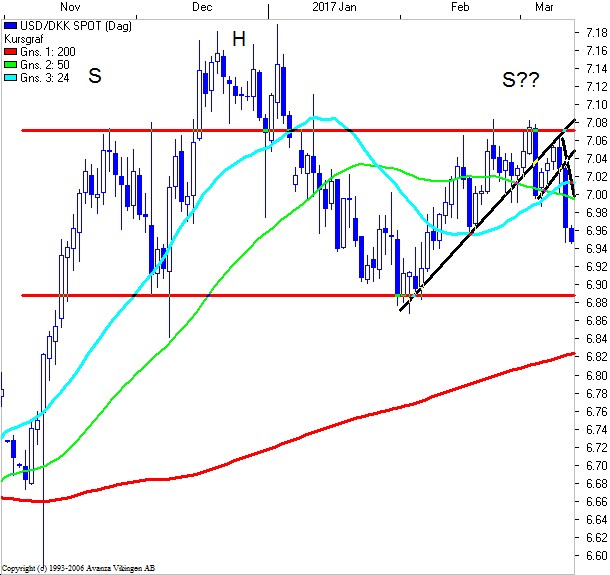The width and height of the screenshot is (610, 575).
Task: Click the red Gns. 1: 200 legend swatch
Action: click(x=11, y=49)
